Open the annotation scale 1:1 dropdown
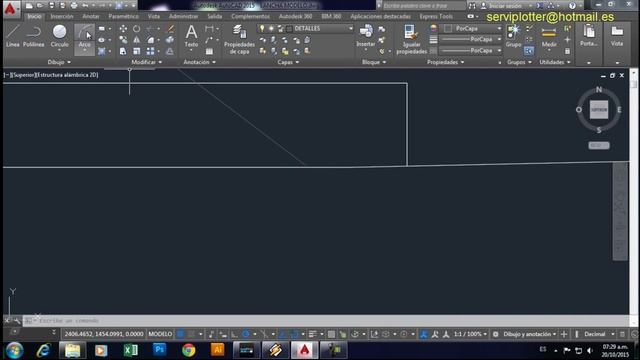 tap(471, 334)
